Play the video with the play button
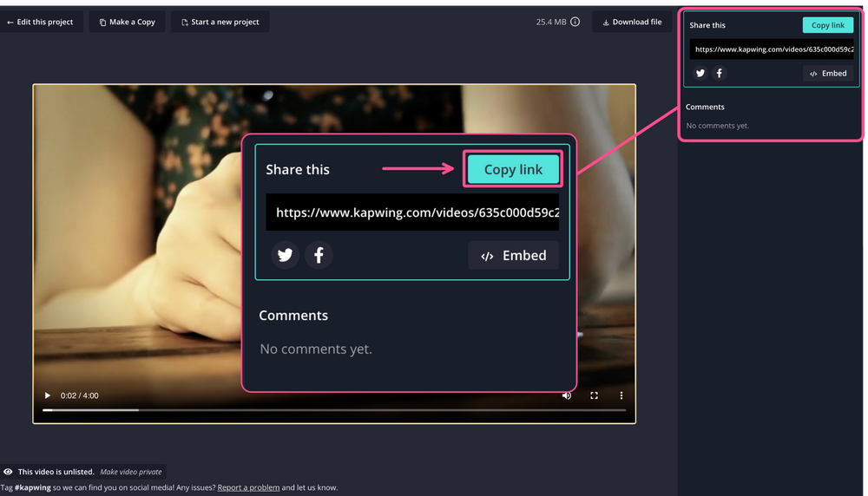 48,395
